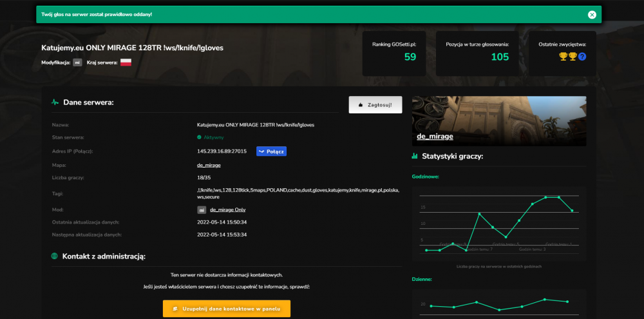Screen dimensions: 644x319
Task: Open the de_mirage map thumbnail image
Action: (499, 121)
